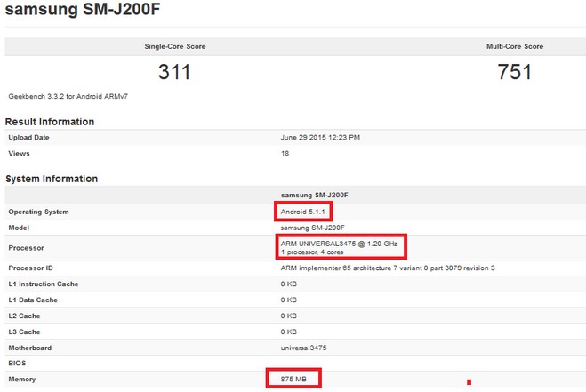
Task: Click the Single-Core Score column header
Action: [175, 46]
